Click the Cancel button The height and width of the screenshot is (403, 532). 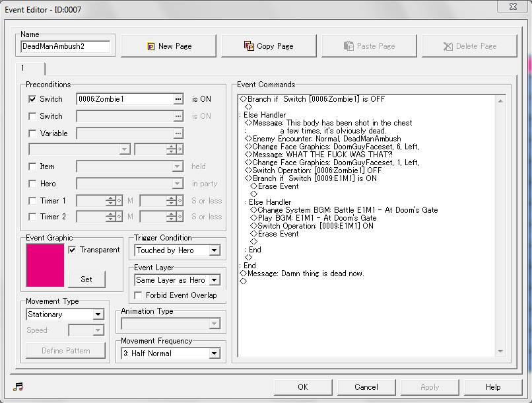(x=366, y=387)
